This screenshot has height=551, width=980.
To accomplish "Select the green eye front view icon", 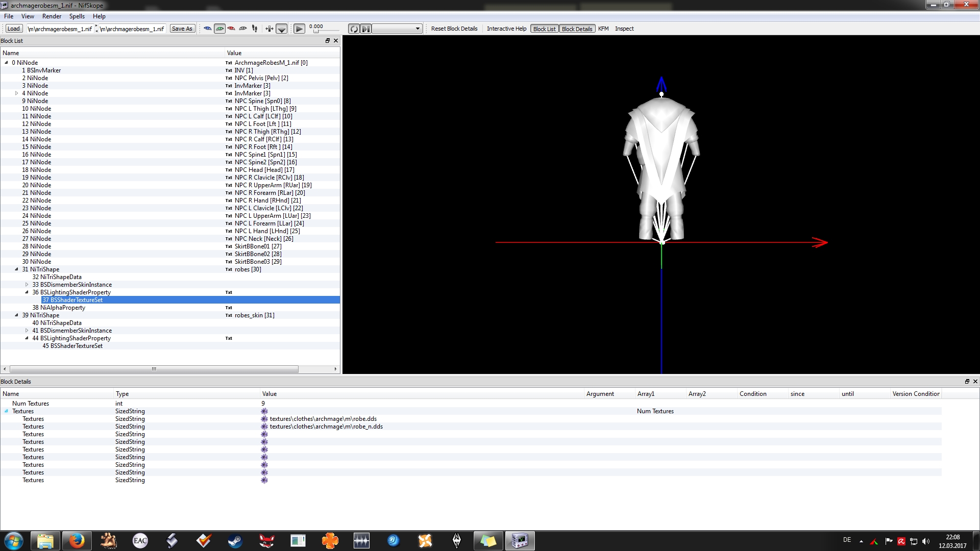I will [219, 29].
